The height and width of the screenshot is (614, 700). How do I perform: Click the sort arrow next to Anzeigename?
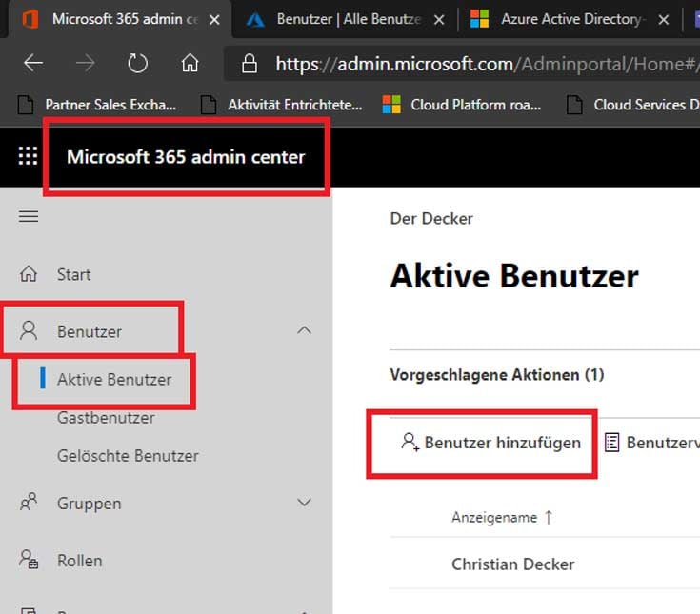click(x=549, y=517)
